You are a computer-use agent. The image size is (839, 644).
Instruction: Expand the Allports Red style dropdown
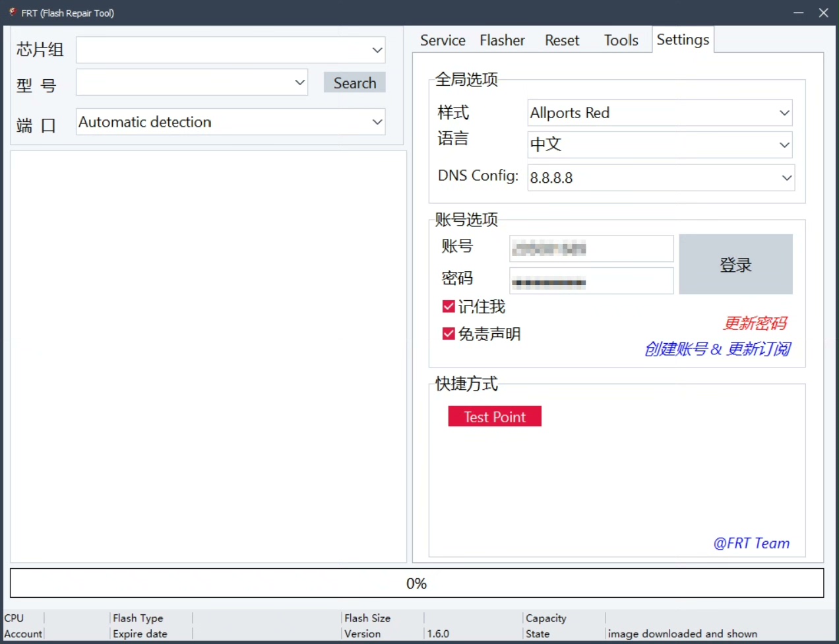(784, 113)
